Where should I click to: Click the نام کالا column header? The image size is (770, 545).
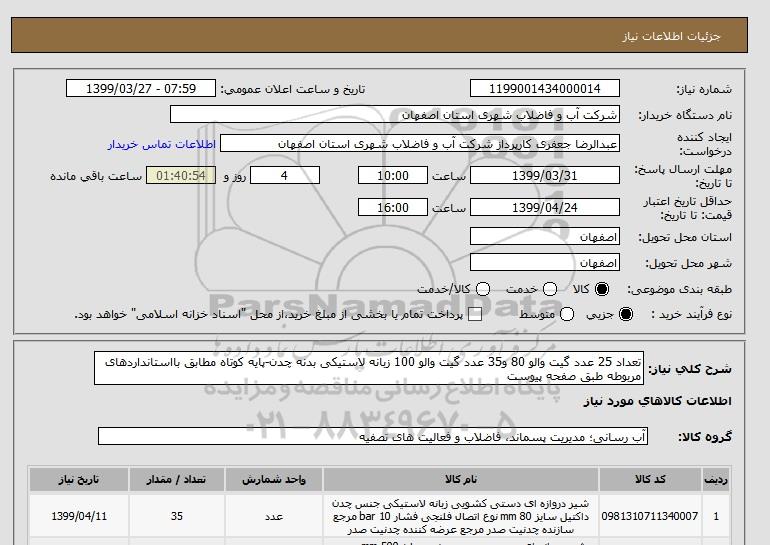[x=461, y=479]
